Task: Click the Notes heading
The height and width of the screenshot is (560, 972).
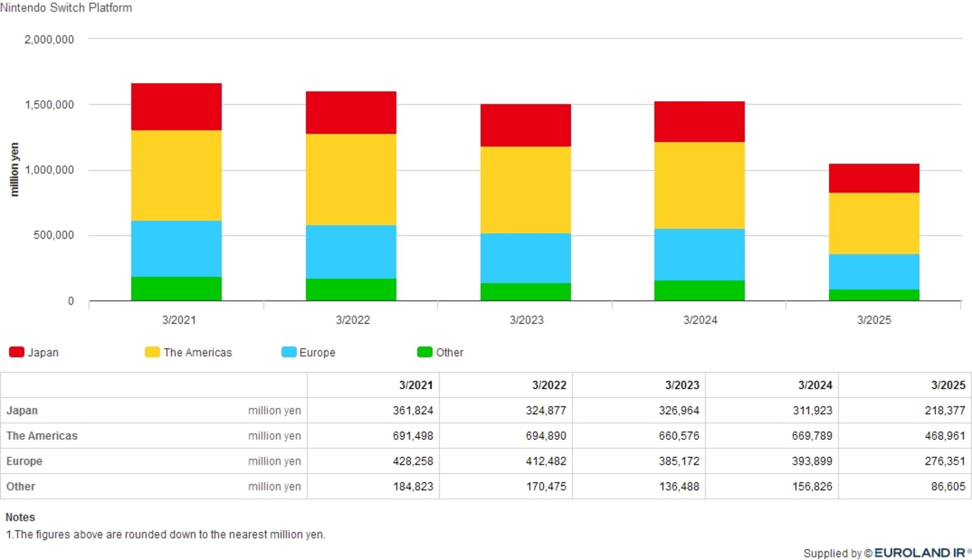Action: click(20, 517)
